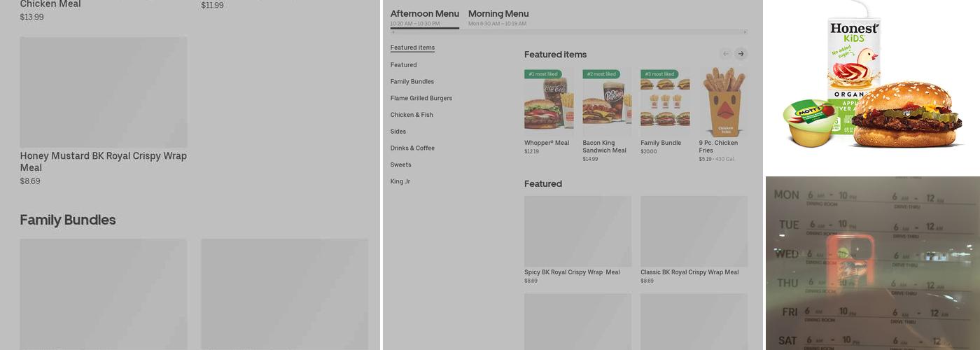This screenshot has width=980, height=350.
Task: Click the $11.99 price text
Action: click(x=212, y=6)
